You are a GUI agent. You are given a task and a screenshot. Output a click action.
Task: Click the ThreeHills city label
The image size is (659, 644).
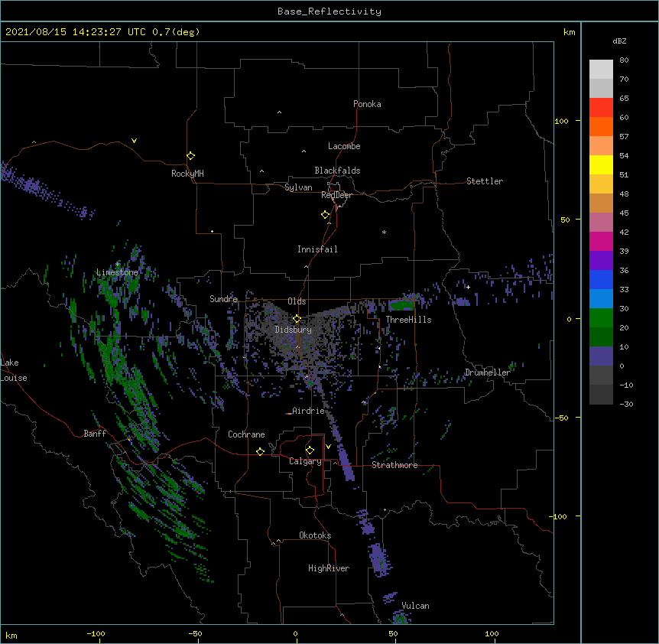click(408, 320)
